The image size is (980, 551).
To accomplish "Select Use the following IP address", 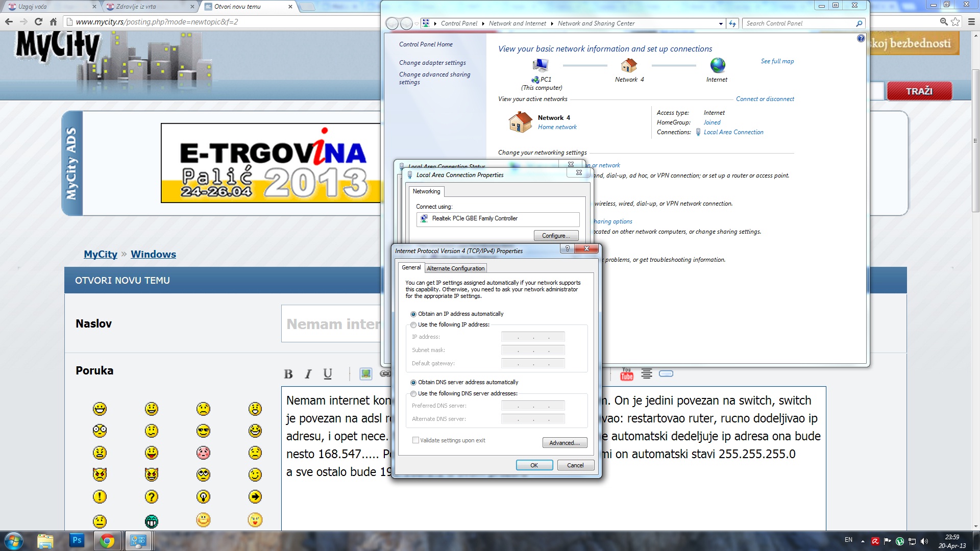I will click(x=413, y=325).
